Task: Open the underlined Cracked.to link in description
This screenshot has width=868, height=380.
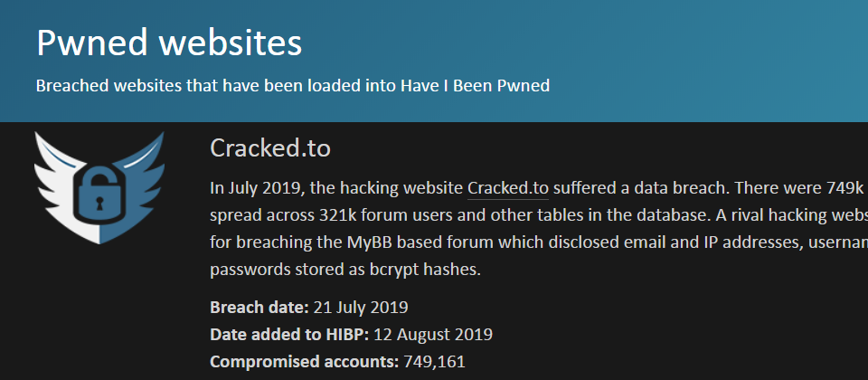Action: click(508, 188)
